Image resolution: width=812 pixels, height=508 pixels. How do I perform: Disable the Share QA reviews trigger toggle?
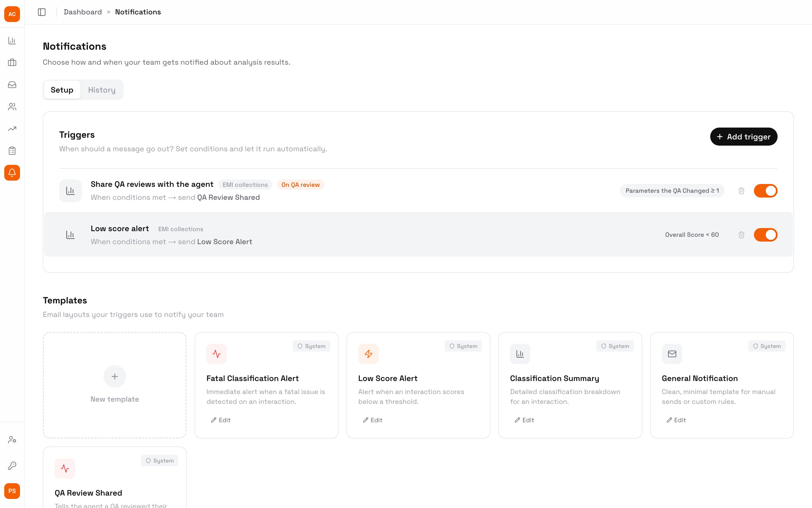tap(766, 191)
